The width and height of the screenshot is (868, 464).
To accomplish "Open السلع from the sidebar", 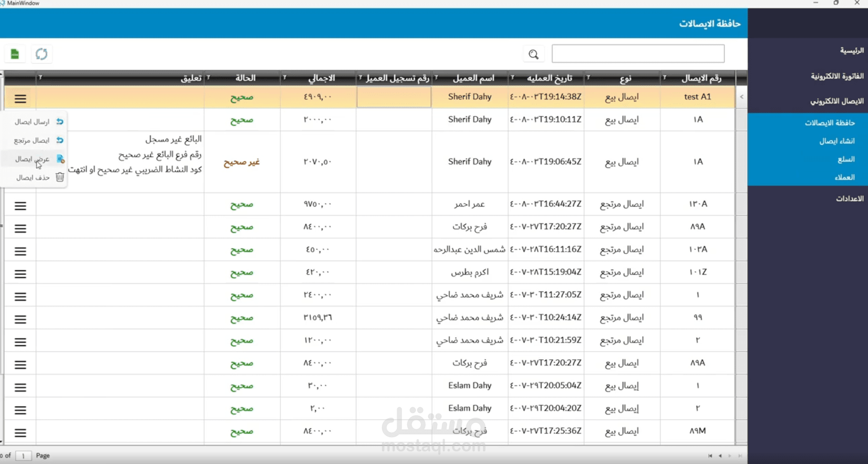I will pos(846,159).
